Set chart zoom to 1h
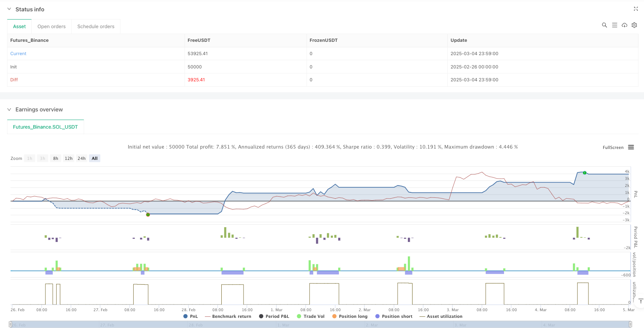 [x=30, y=158]
